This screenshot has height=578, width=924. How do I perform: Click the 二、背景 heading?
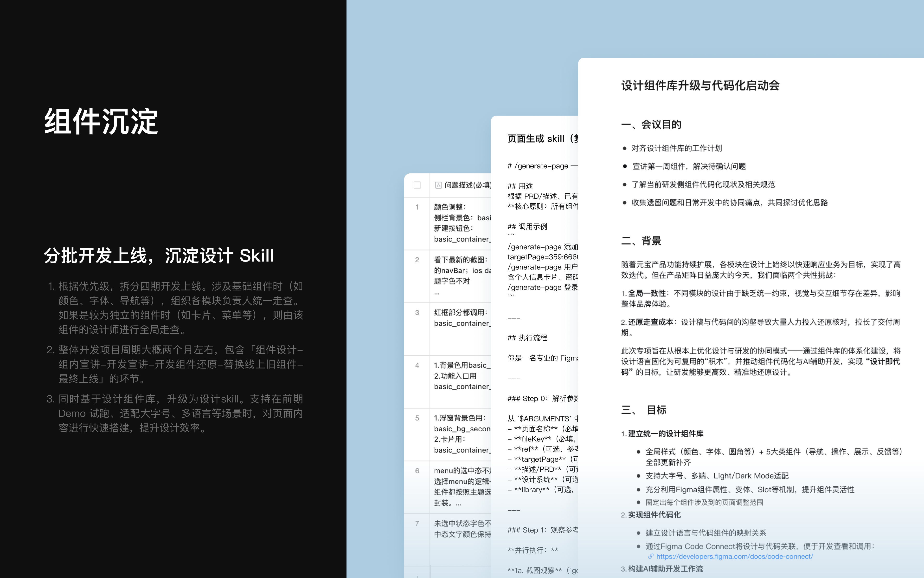tap(642, 241)
